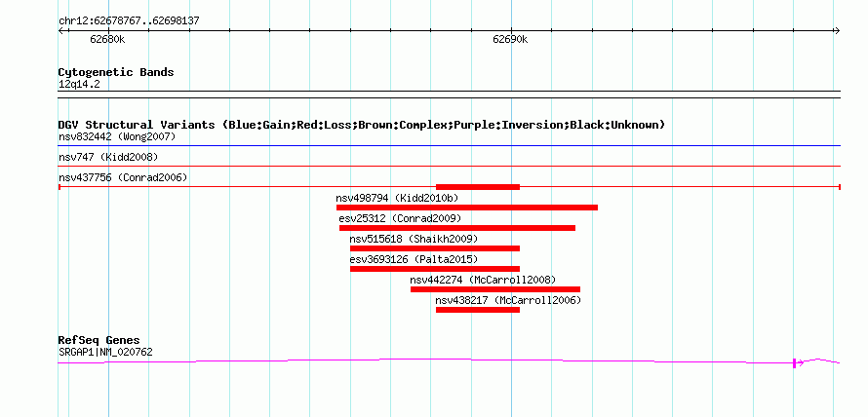Open the esv3693126 (Palta2015) label
Screen dimensions: 868x417
[414, 259]
